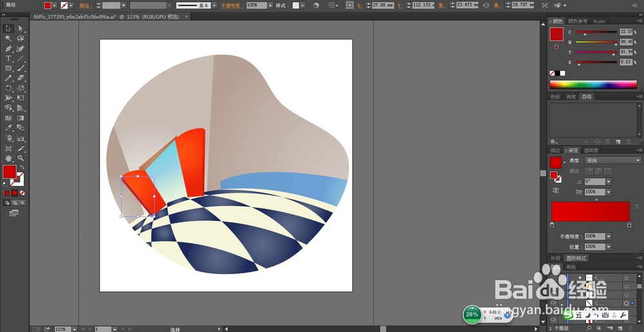
Task: Pick the Magic Wand tool
Action: coord(8,38)
